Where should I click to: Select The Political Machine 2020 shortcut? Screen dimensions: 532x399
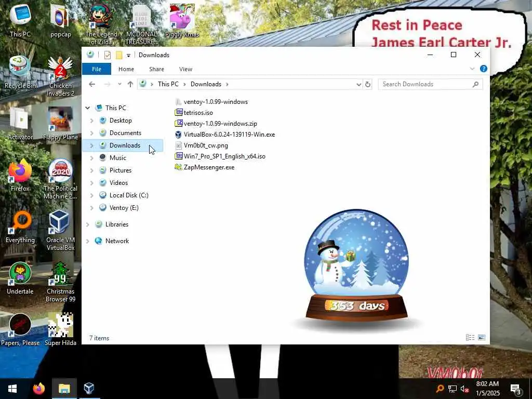[60, 179]
